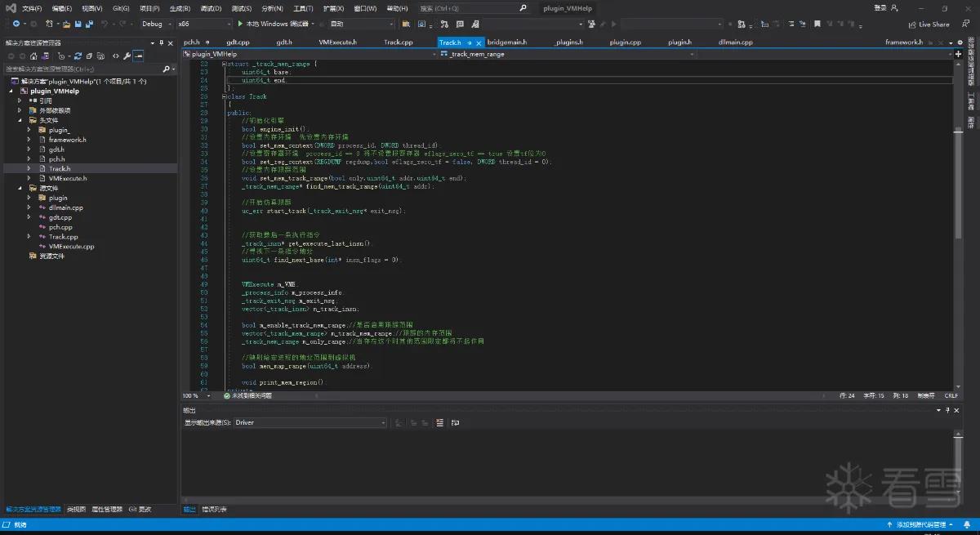Select VMExecute.h in Solution Explorer
Screen dimensions: 980x535
click(68, 178)
